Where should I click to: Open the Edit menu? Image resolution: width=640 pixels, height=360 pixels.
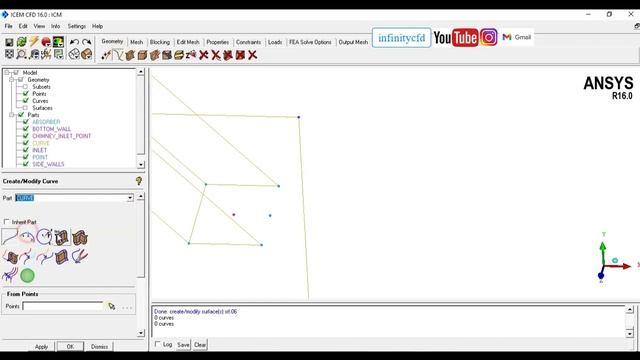23,26
